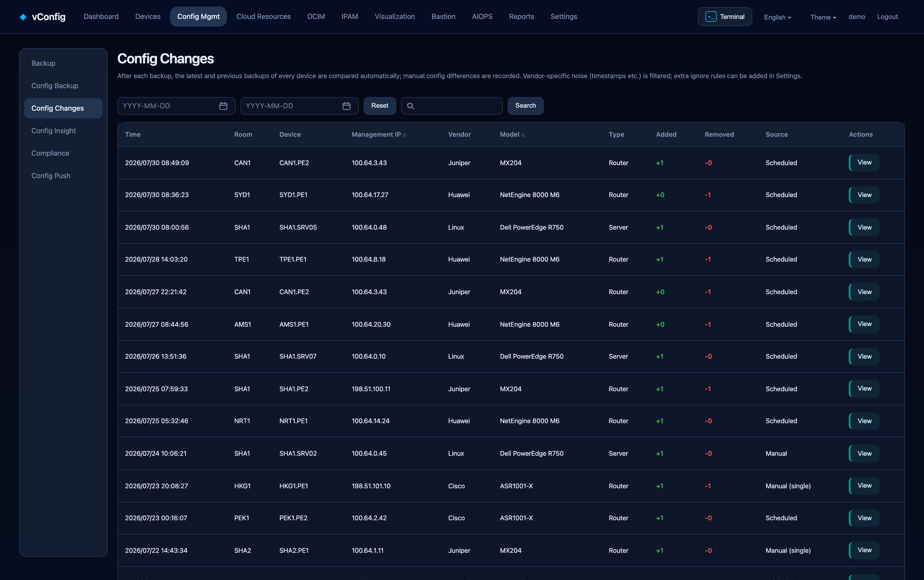This screenshot has width=924, height=580.
Task: Open the Settings menu
Action: [564, 17]
